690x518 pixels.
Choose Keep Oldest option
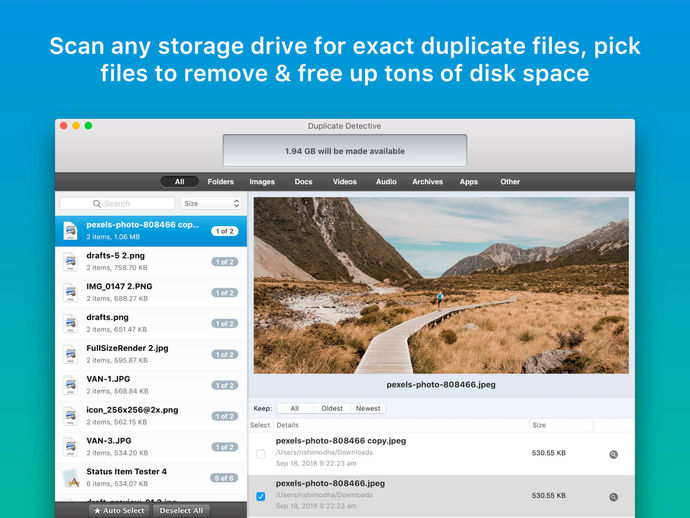coord(332,408)
